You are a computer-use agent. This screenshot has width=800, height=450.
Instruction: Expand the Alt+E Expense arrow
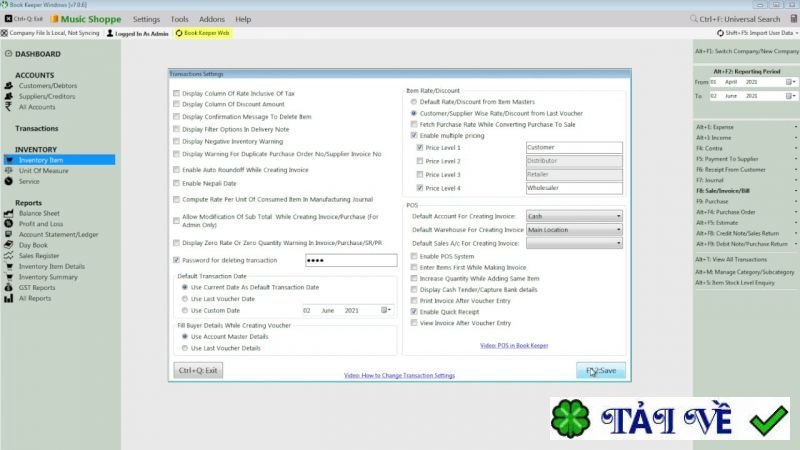(795, 127)
